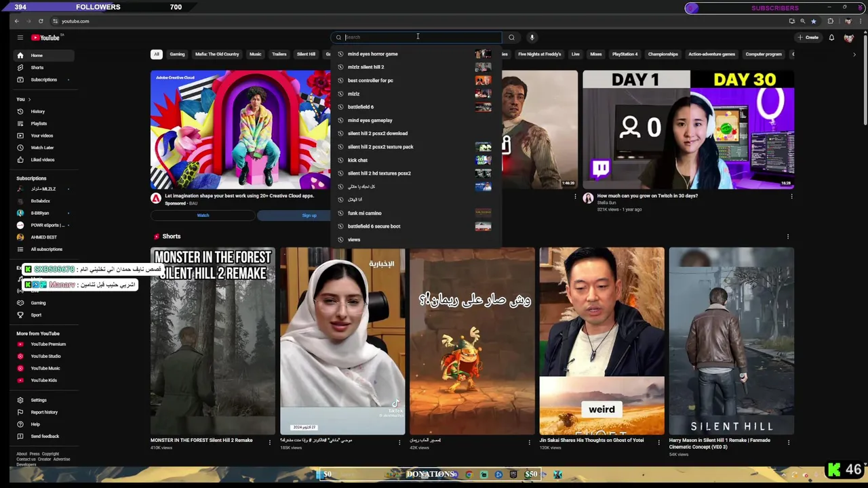This screenshot has height=488, width=868.
Task: Open Report history in the sidebar
Action: click(x=44, y=412)
